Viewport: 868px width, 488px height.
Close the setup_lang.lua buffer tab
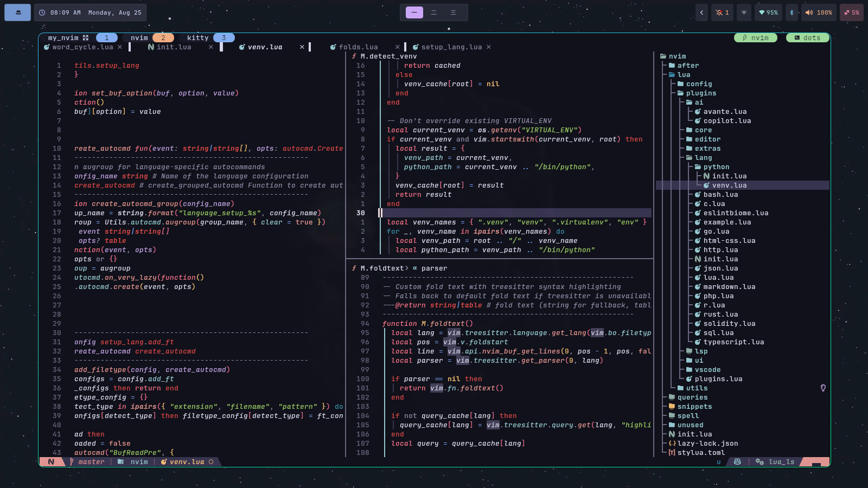[489, 47]
